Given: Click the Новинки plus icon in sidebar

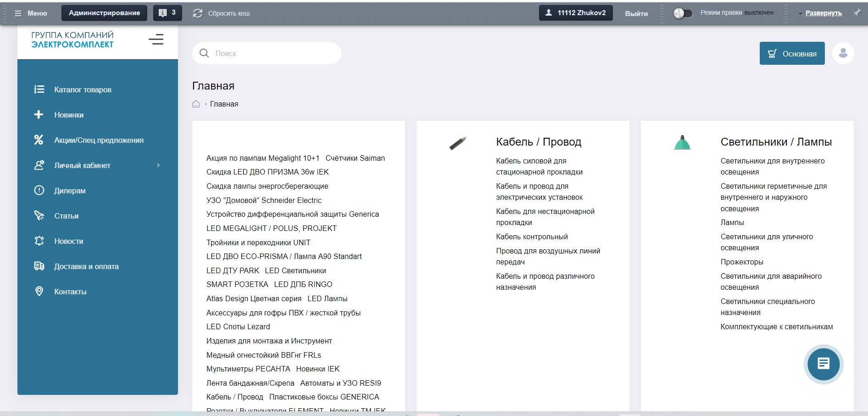Looking at the screenshot, I should (x=39, y=115).
